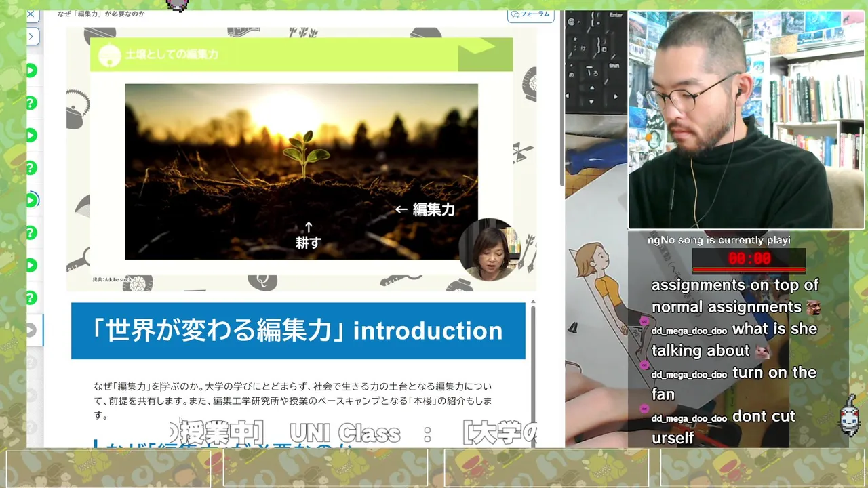Click the No song is currently playing ticker
The image size is (868, 488).
click(719, 240)
